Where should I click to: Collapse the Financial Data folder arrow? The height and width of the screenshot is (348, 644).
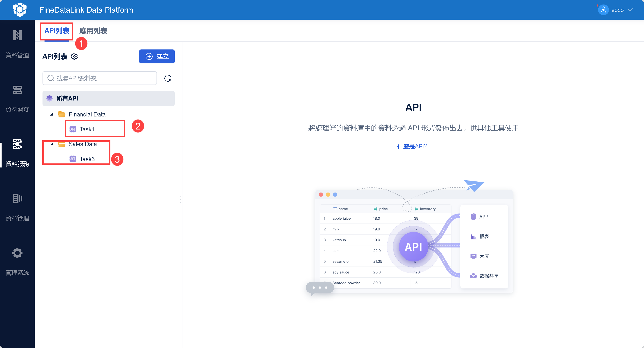[x=52, y=114]
